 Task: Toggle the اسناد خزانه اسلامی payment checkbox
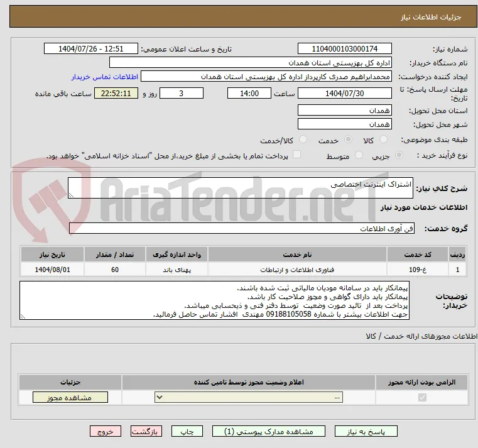[296, 155]
